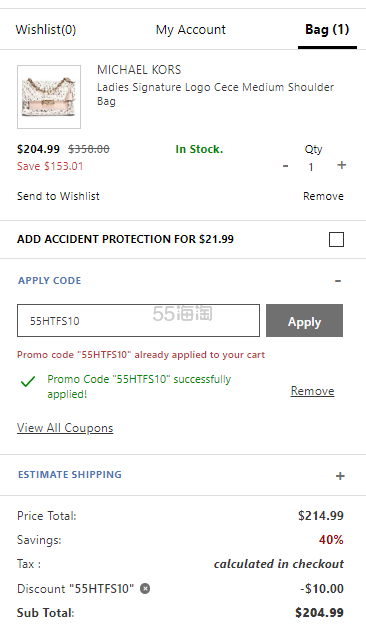Screen dimensions: 366x626
Task: Go to the My Account tab
Action: click(190, 30)
